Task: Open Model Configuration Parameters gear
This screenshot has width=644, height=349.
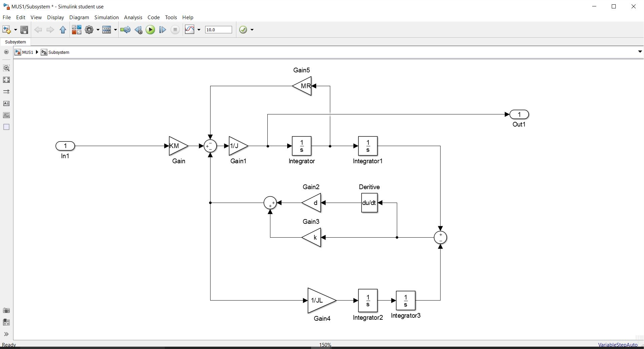Action: [89, 30]
